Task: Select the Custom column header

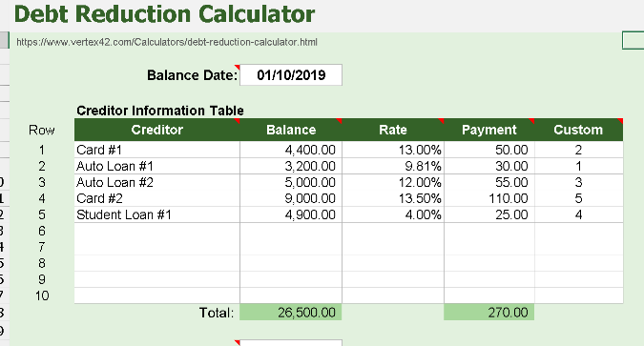Action: point(579,130)
